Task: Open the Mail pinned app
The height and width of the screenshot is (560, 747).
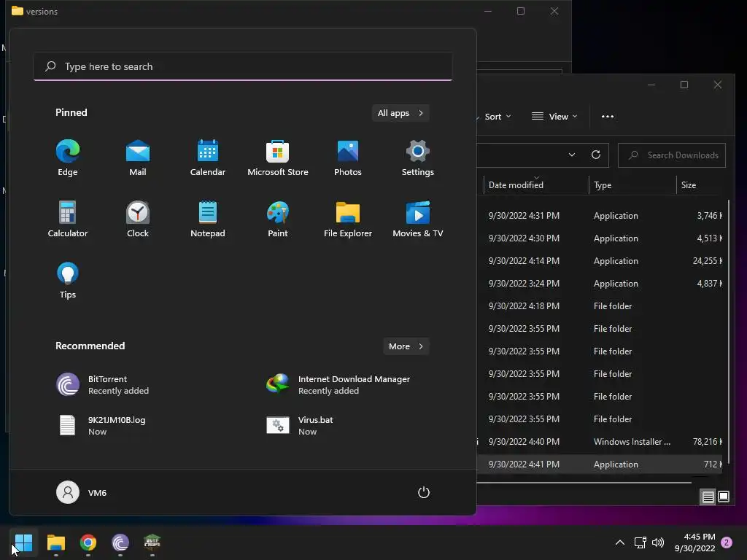Action: (138, 158)
